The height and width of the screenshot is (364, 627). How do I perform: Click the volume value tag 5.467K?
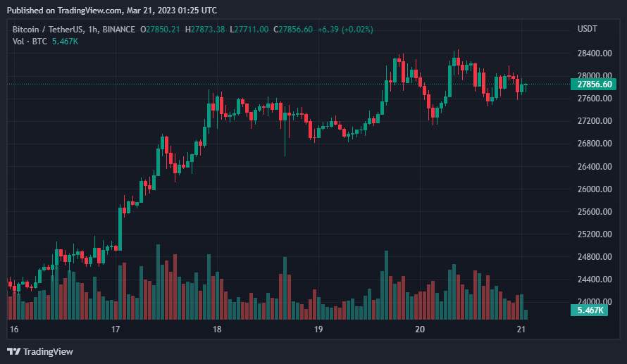click(x=590, y=310)
